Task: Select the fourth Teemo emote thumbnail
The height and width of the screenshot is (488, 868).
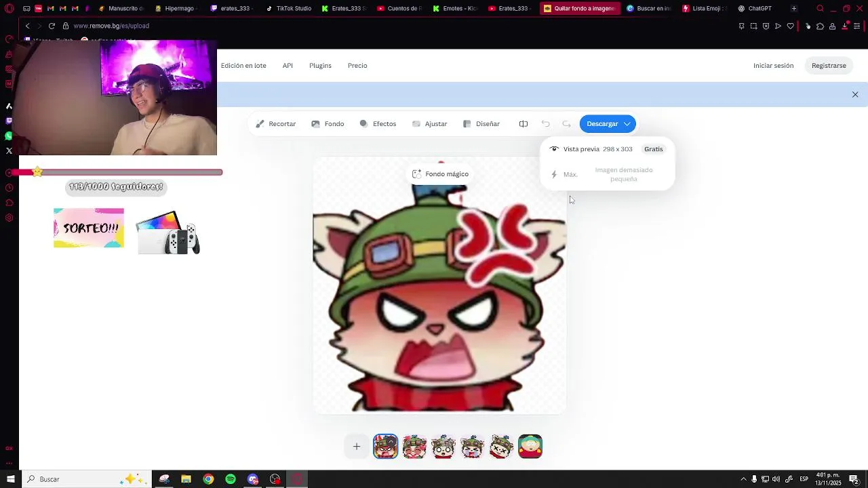Action: [x=473, y=447]
